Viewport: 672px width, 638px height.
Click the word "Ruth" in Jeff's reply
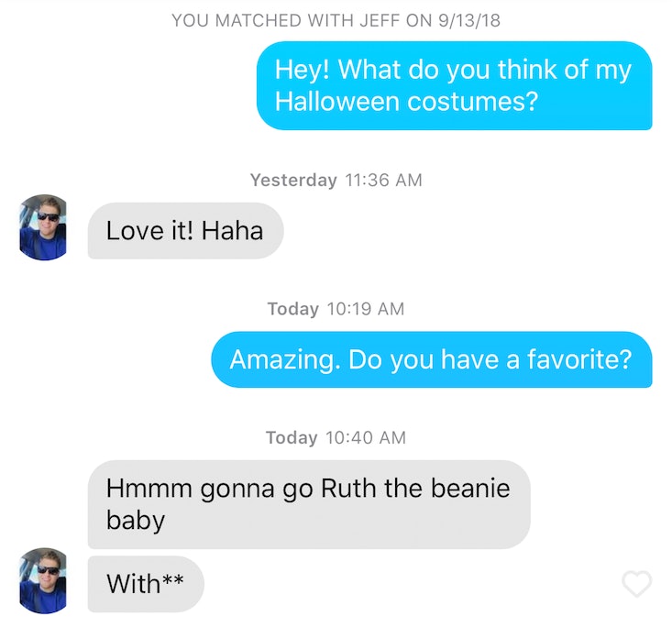pos(348,488)
